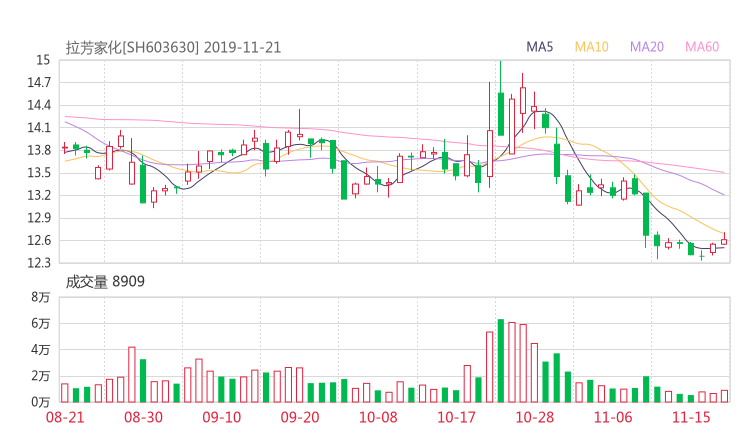Click the 2万 volume axis label

click(x=41, y=376)
